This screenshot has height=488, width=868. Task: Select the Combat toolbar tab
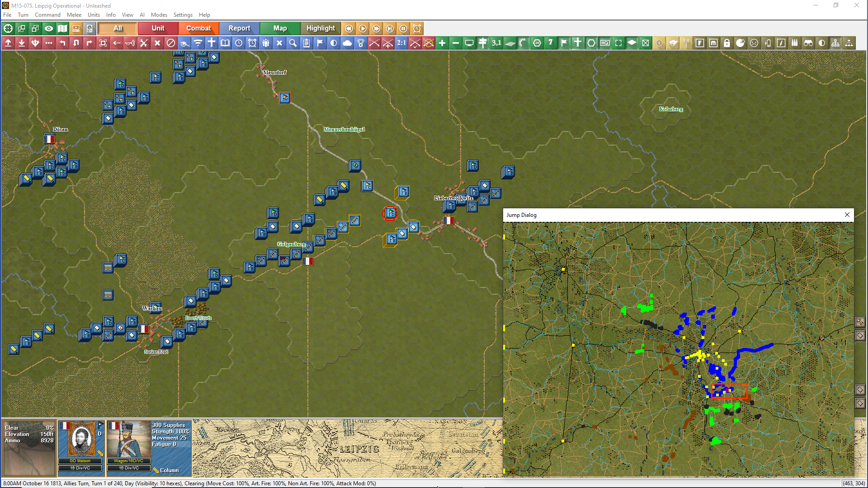pos(198,28)
